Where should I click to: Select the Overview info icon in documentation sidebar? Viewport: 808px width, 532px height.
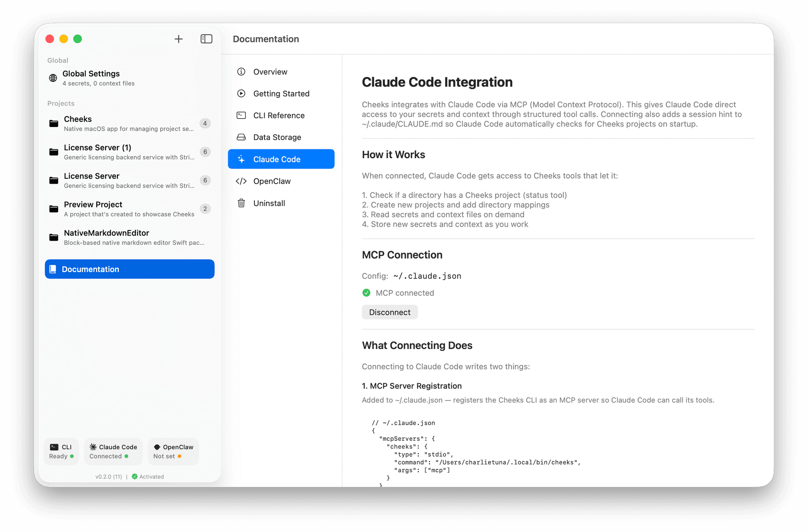pos(241,71)
